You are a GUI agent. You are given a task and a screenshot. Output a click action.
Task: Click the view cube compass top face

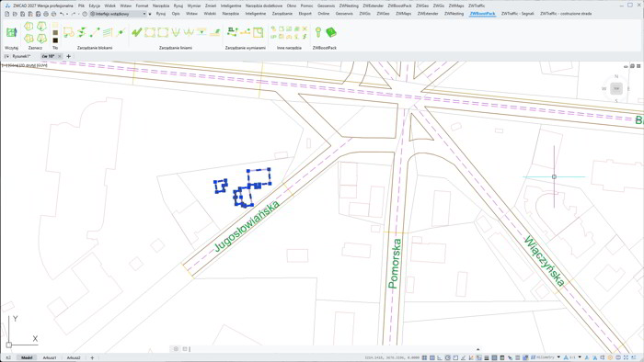[616, 88]
